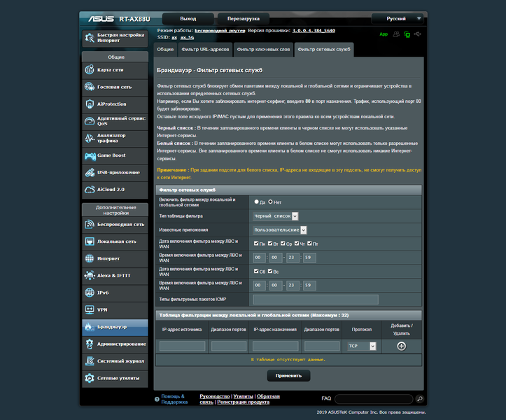
Task: Click the ICMP packet types input field
Action: [316, 300]
